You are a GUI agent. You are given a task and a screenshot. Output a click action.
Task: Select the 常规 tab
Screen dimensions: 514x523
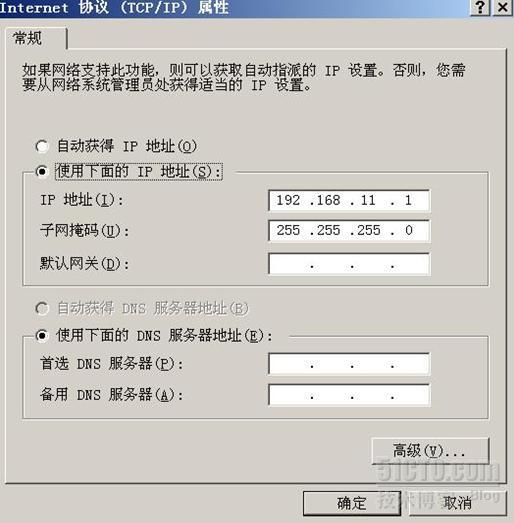(28, 38)
